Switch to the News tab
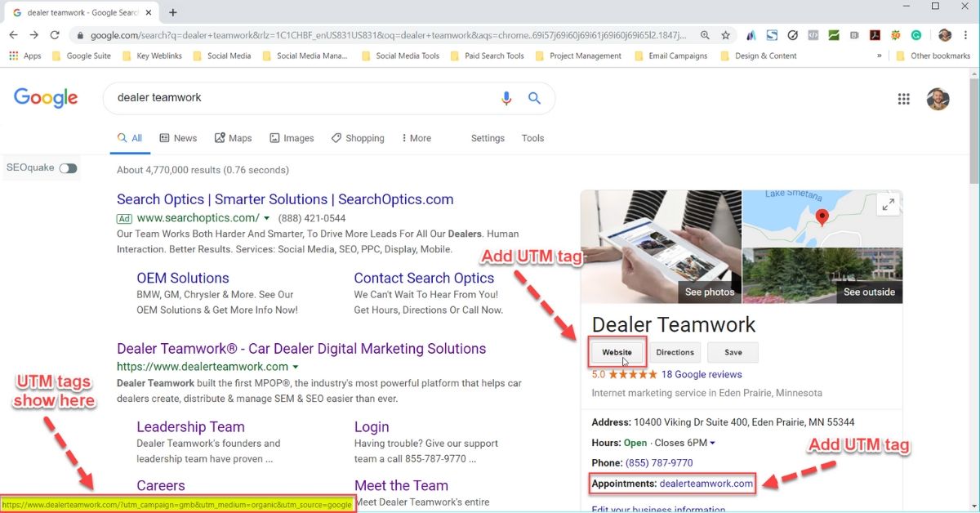Image resolution: width=980 pixels, height=513 pixels. (178, 137)
